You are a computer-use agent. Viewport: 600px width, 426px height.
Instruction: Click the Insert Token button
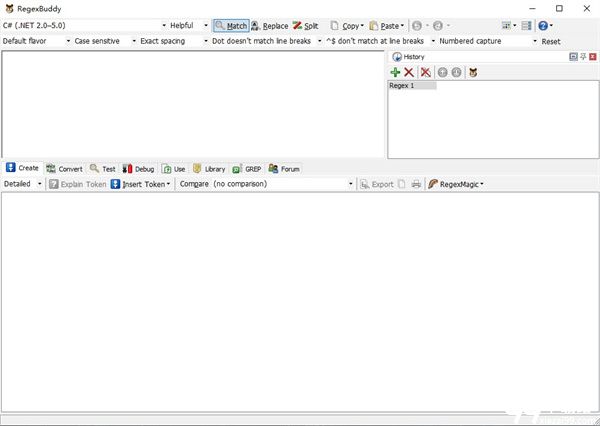pos(140,184)
